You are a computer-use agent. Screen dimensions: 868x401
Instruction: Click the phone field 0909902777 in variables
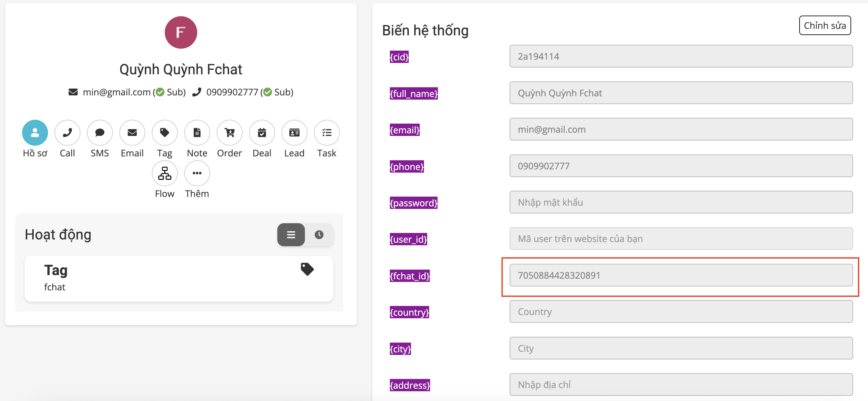[x=681, y=166]
